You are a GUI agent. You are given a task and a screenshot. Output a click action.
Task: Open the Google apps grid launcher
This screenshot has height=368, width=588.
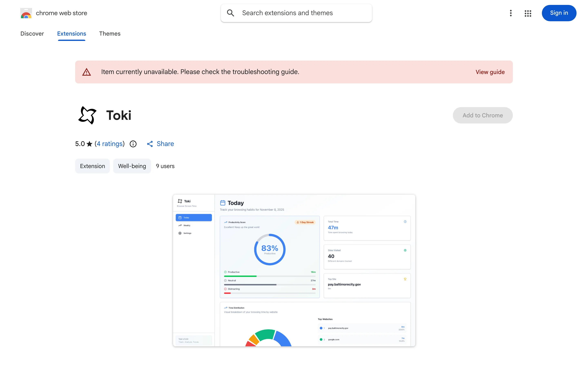pyautogui.click(x=528, y=13)
